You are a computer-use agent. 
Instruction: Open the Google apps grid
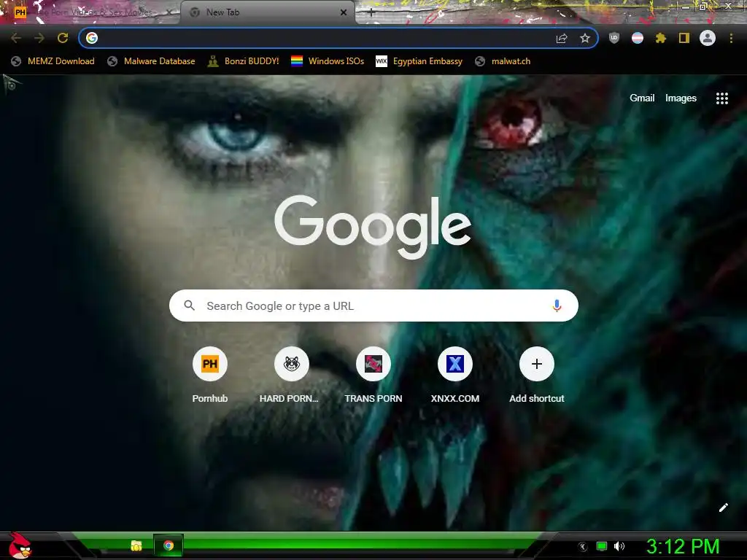[721, 98]
